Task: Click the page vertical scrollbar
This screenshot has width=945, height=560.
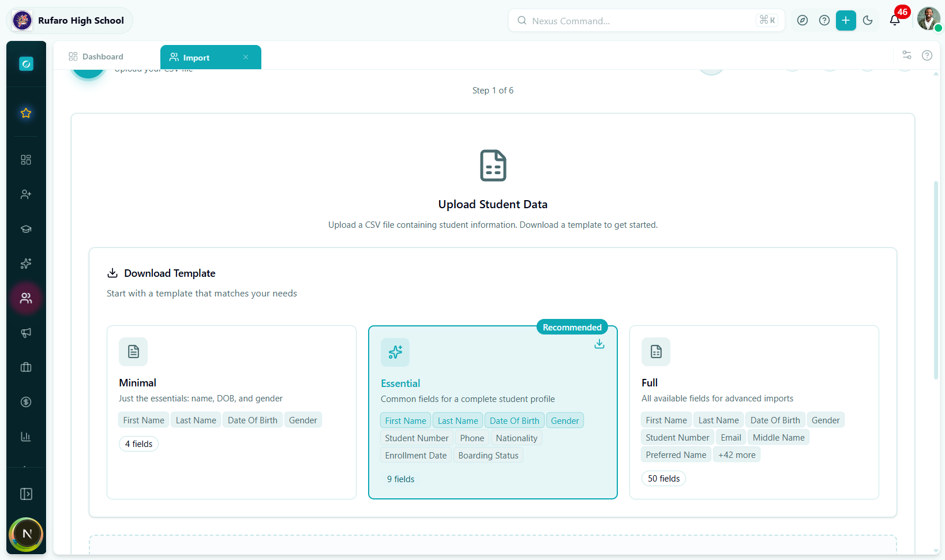Action: click(x=936, y=280)
